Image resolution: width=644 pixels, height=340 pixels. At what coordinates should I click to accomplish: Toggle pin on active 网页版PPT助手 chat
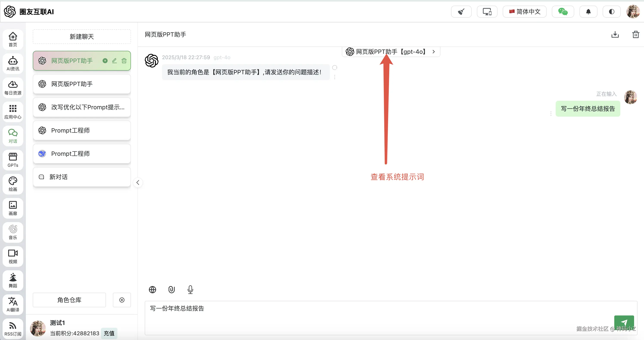(x=105, y=61)
